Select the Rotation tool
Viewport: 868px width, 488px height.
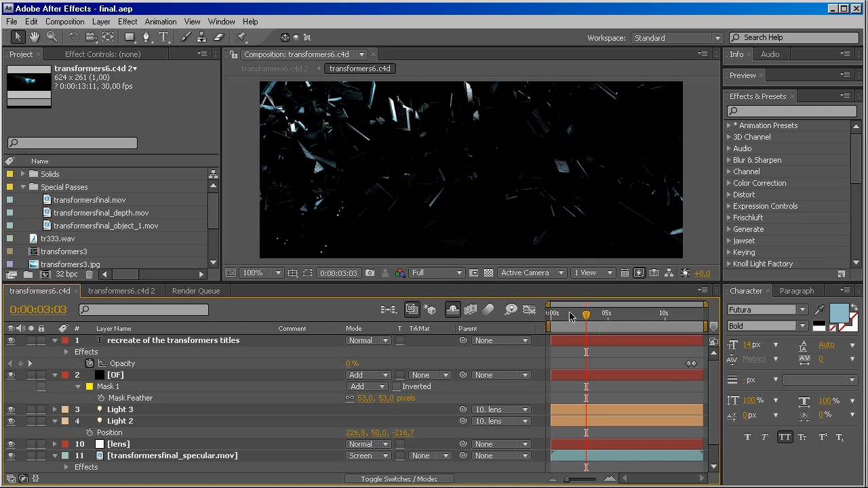click(74, 37)
